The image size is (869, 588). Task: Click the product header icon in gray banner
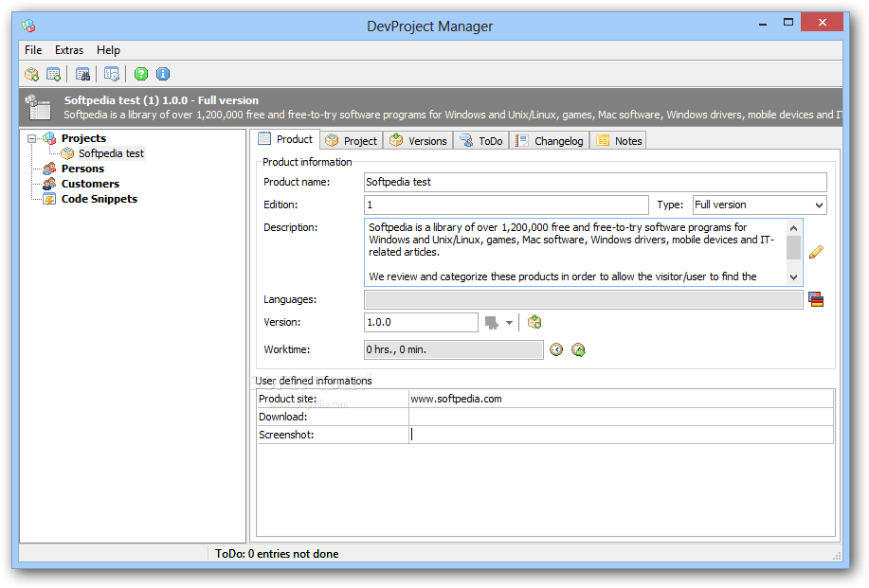click(x=39, y=107)
